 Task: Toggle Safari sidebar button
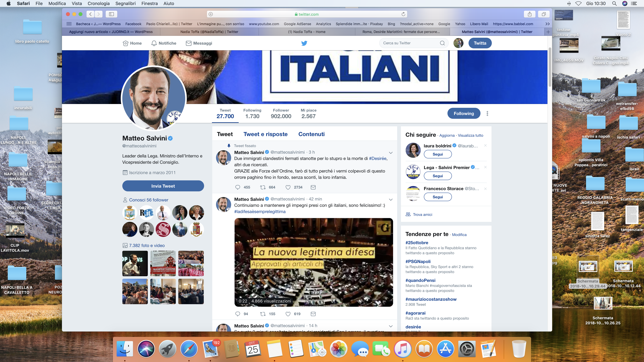[111, 14]
